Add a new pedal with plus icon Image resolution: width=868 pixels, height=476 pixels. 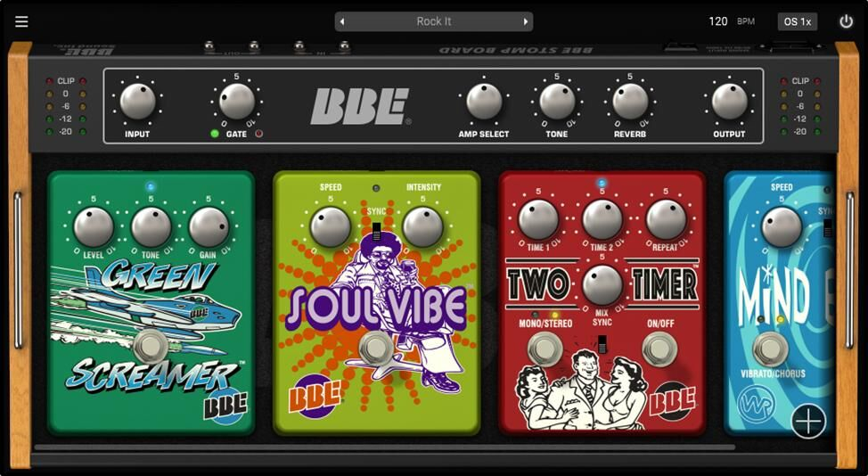(x=808, y=421)
